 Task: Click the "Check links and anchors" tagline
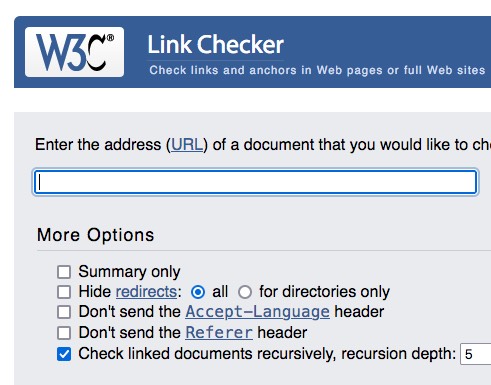[x=317, y=70]
